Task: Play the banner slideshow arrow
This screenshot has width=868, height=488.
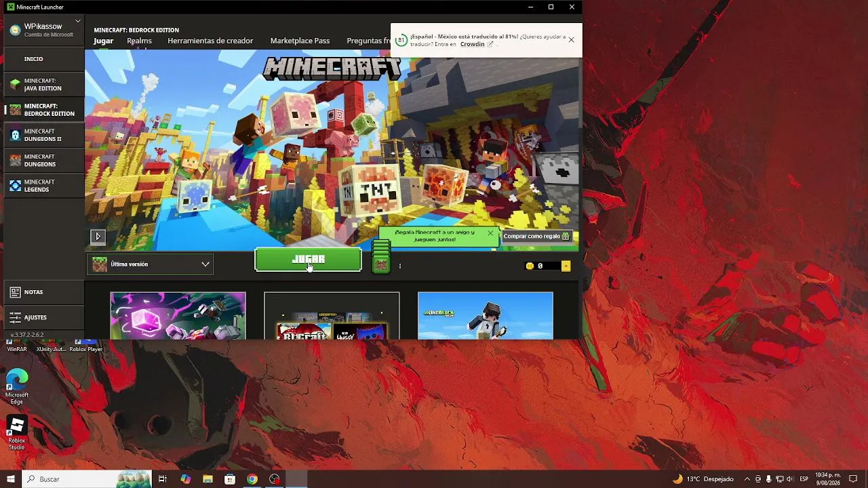Action: [98, 237]
